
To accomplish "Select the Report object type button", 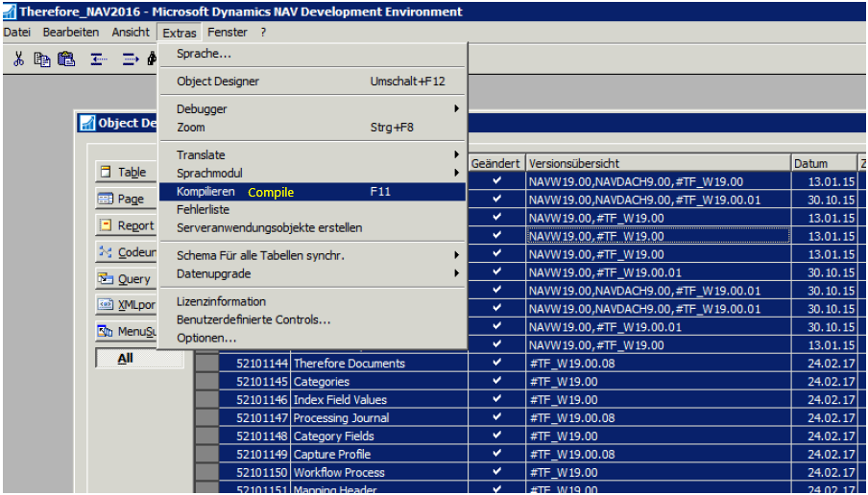I will tap(126, 226).
